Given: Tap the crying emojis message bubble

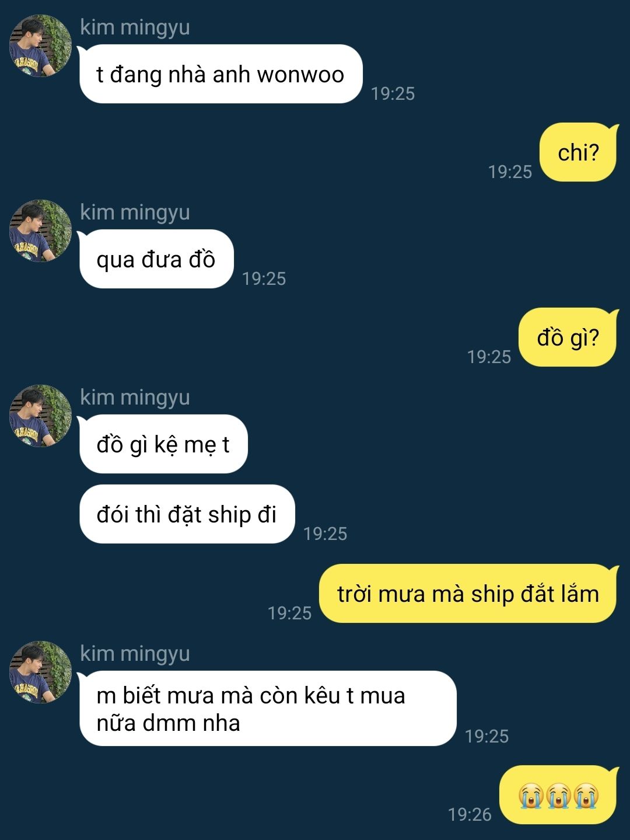Looking at the screenshot, I should (x=559, y=795).
